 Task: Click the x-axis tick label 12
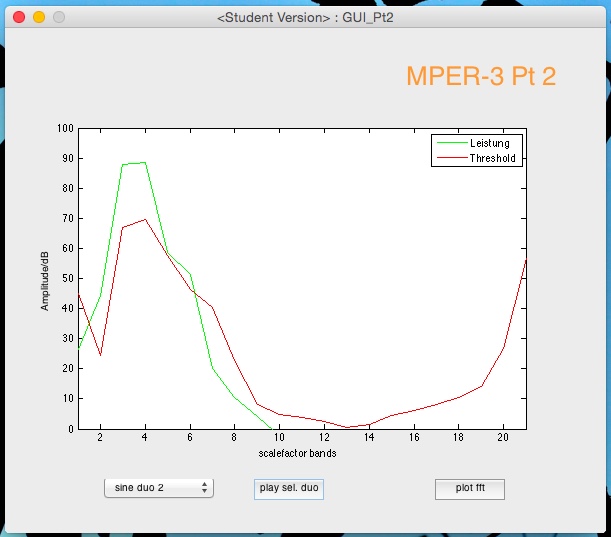pyautogui.click(x=324, y=437)
